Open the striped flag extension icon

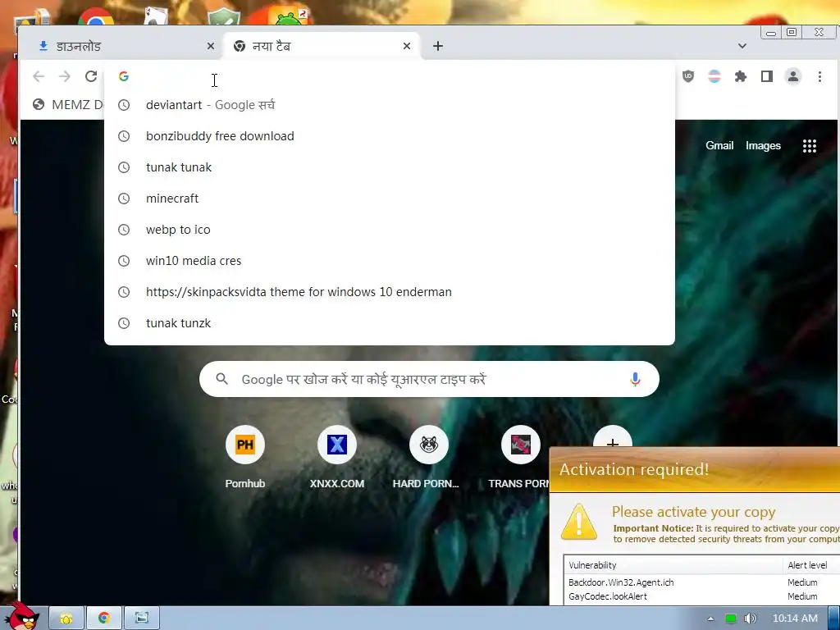pyautogui.click(x=714, y=76)
